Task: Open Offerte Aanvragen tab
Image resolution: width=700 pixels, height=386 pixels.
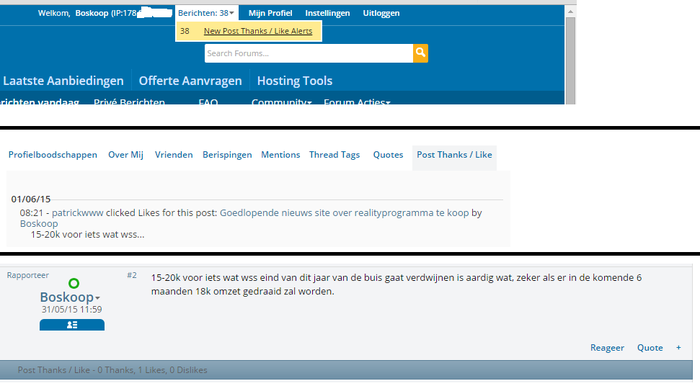Action: coord(190,81)
